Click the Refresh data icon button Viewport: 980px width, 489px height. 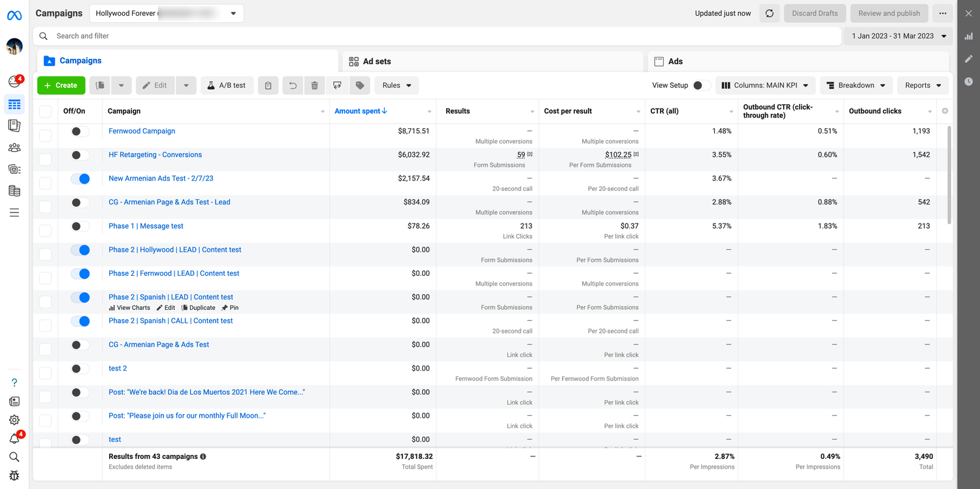tap(770, 13)
